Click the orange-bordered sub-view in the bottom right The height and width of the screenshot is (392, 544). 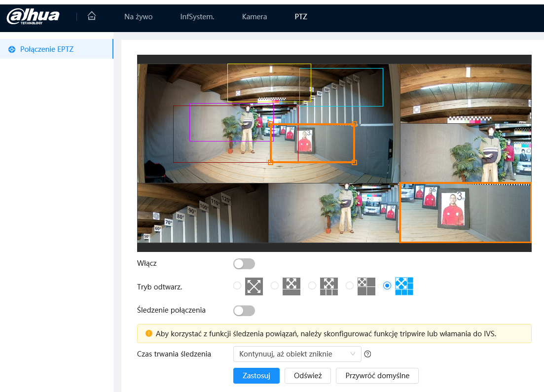tap(465, 213)
